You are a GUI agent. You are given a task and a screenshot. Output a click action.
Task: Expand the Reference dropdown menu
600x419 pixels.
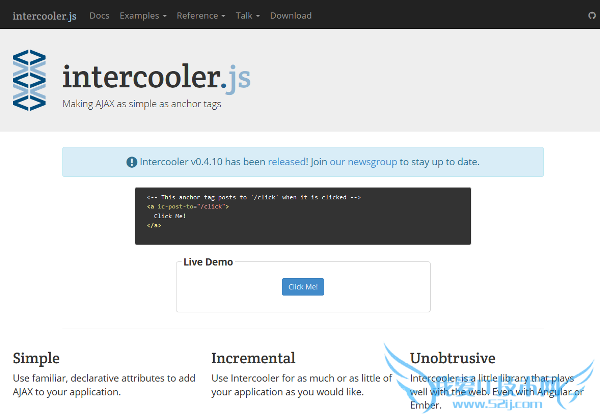[x=201, y=16]
